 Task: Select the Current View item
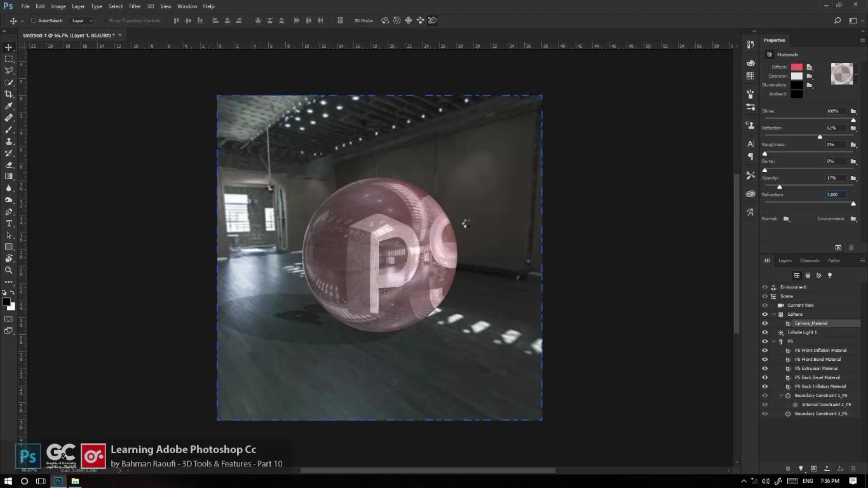coord(801,305)
